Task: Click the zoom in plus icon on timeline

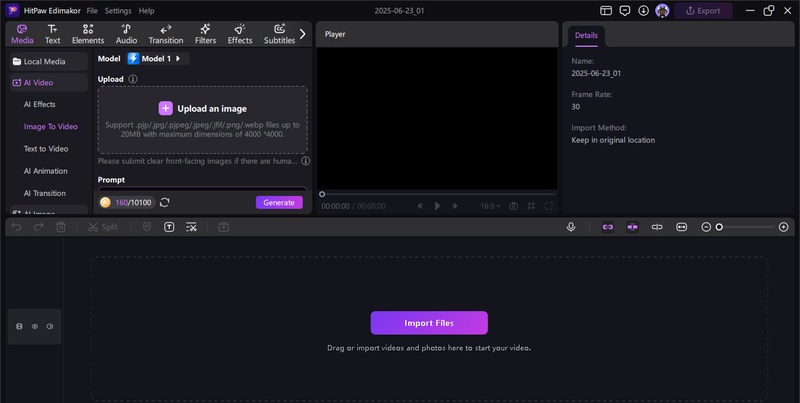Action: click(x=783, y=227)
